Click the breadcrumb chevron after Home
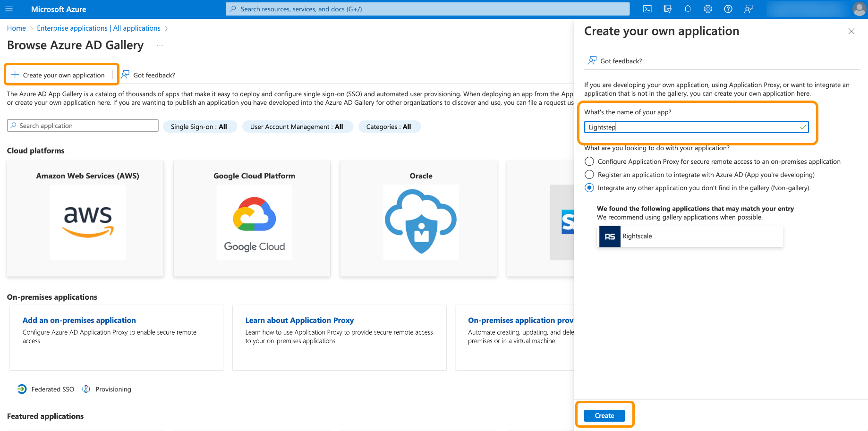The width and height of the screenshot is (868, 431). point(32,28)
